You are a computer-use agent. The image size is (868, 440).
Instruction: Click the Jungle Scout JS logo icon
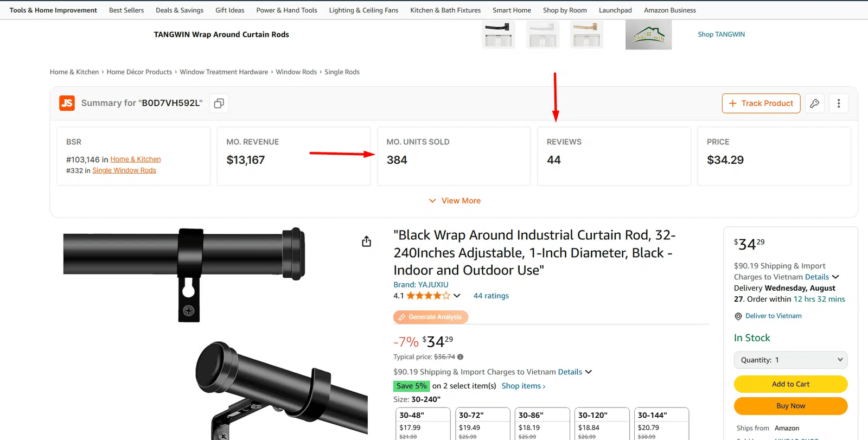point(67,103)
